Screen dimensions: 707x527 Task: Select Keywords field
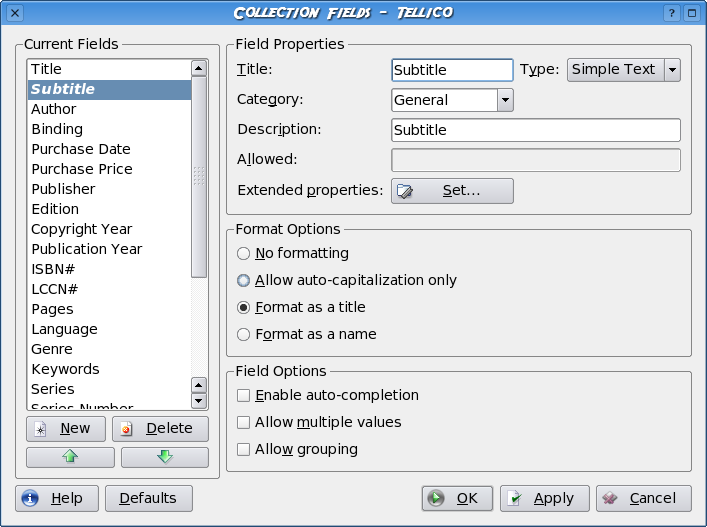tap(110, 369)
